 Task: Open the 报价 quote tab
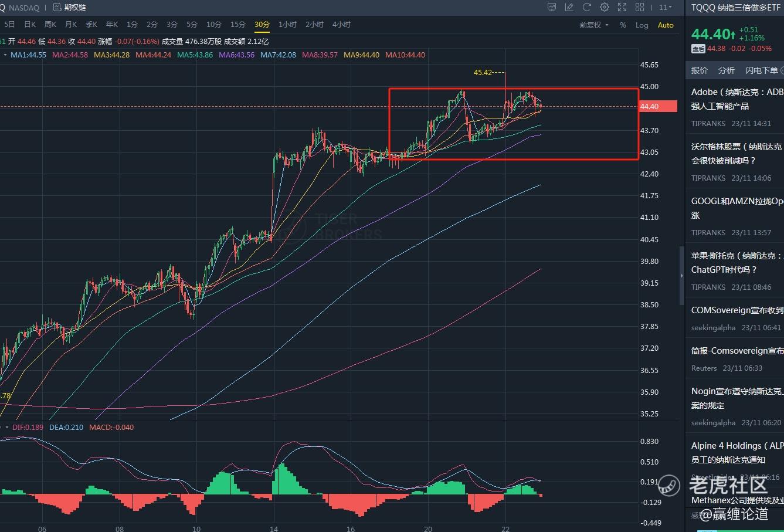[700, 70]
